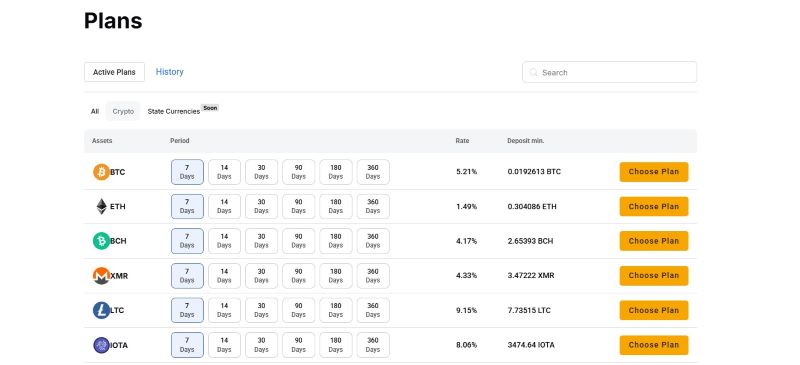Click the 4.17% rate value
Screen dimensions: 800x365
tap(466, 241)
